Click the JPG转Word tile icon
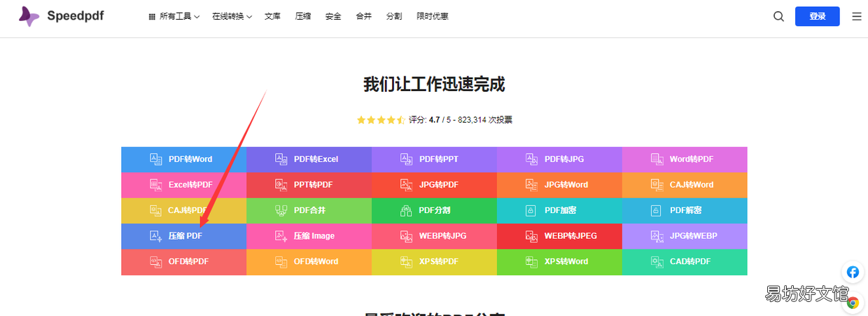868x316 pixels. click(x=531, y=185)
